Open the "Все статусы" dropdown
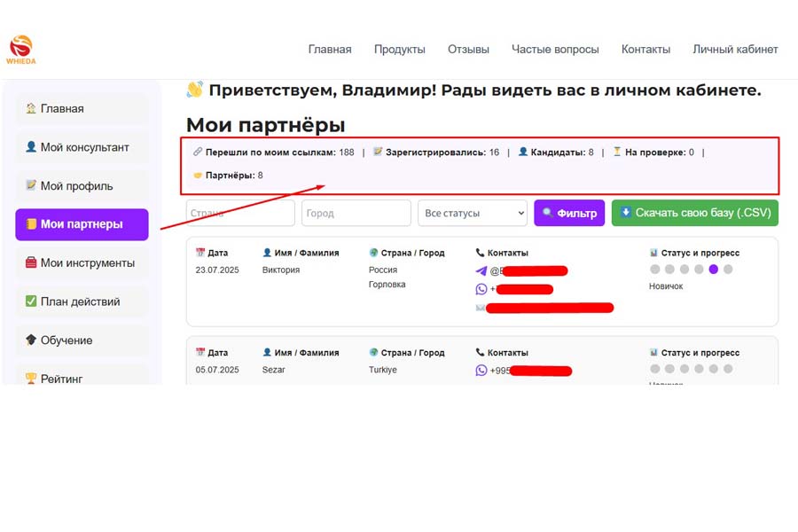798x532 pixels. [473, 213]
